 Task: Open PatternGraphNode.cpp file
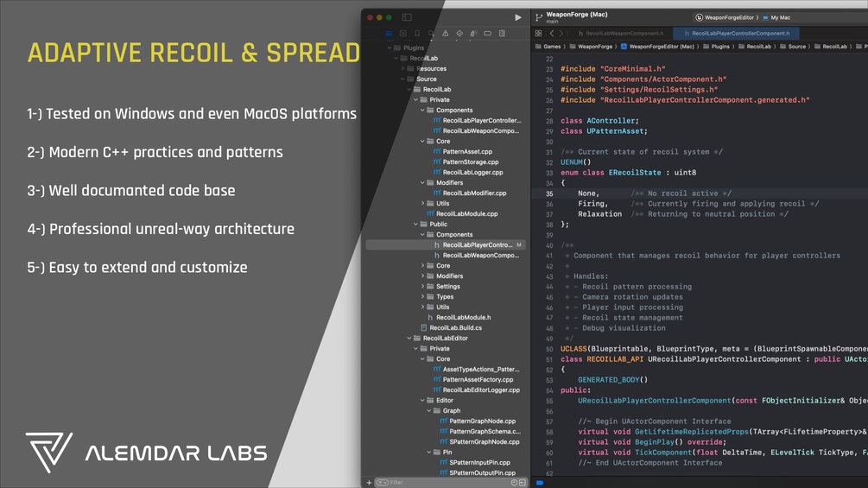482,421
